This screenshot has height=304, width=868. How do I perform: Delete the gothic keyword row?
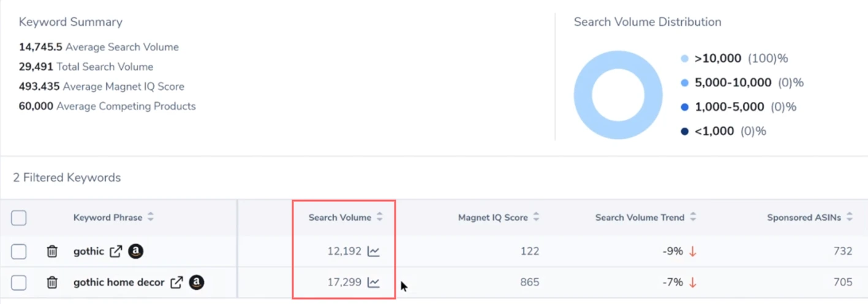click(x=52, y=251)
